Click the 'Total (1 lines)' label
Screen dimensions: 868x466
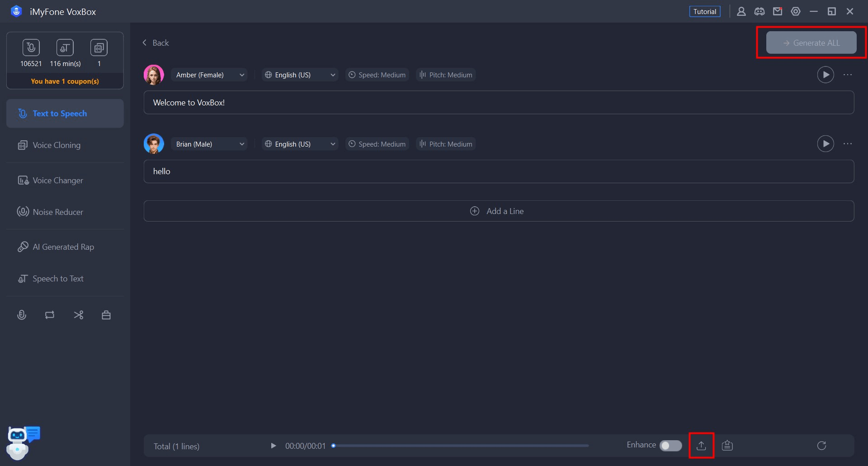176,447
